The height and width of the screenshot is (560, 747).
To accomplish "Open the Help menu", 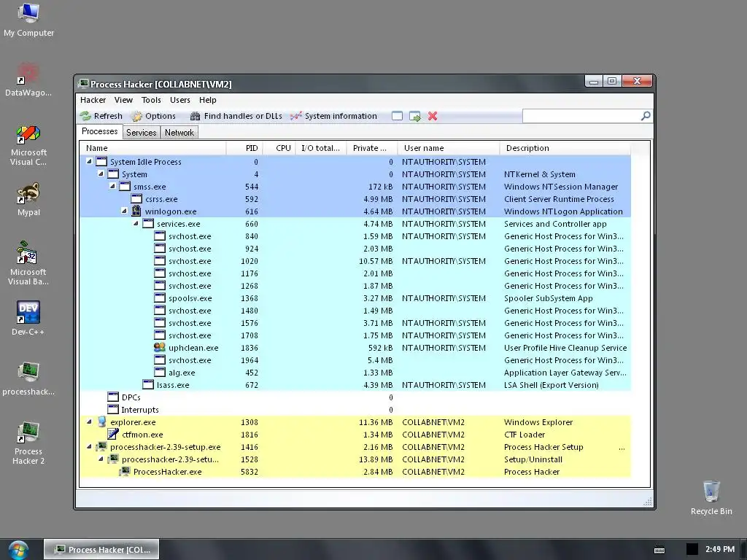I will coord(208,100).
